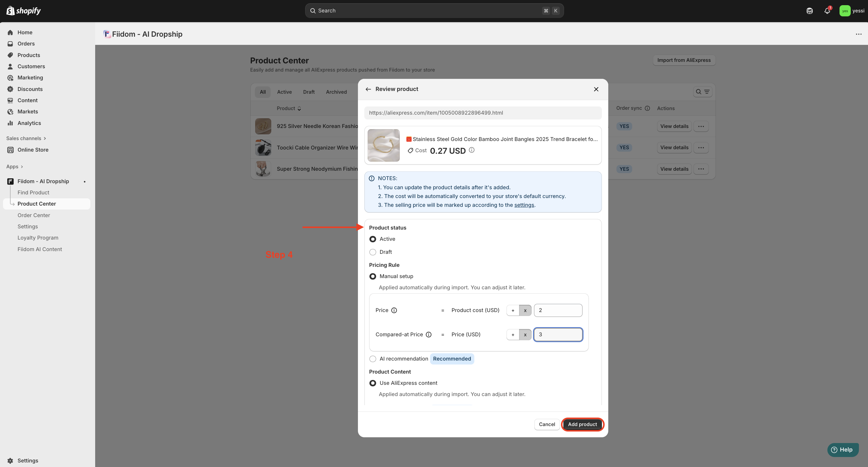Screen dimensions: 868x467
Task: Click the Compared-at Price info icon
Action: [x=429, y=334]
